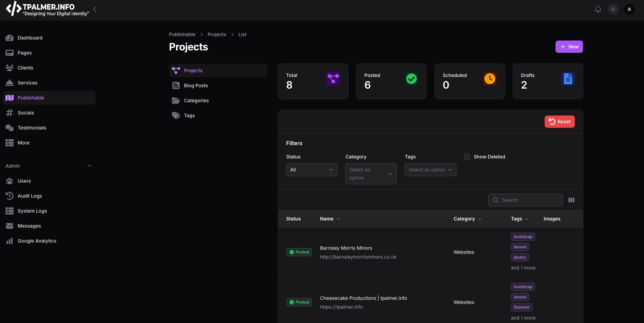Toggle table columns icon beside search

tap(571, 200)
